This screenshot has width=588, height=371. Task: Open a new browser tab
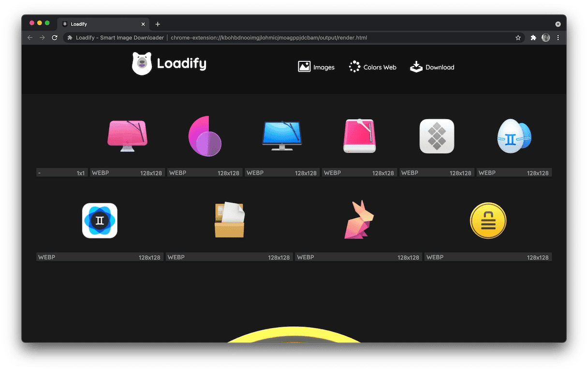[158, 24]
